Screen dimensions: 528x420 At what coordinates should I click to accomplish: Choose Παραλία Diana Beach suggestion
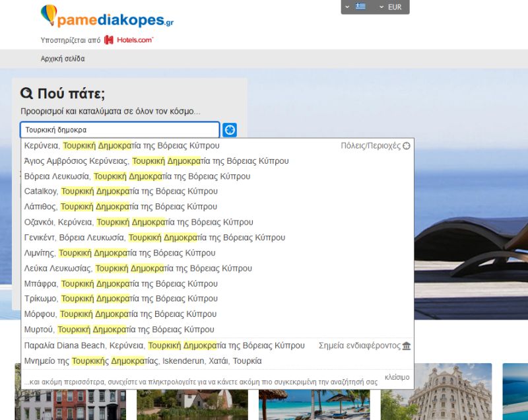tap(217, 345)
